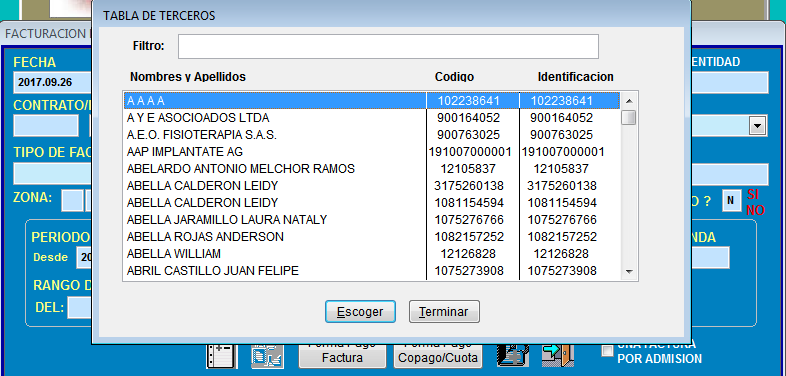Click the Codigo column header
The width and height of the screenshot is (786, 376).
pos(454,77)
